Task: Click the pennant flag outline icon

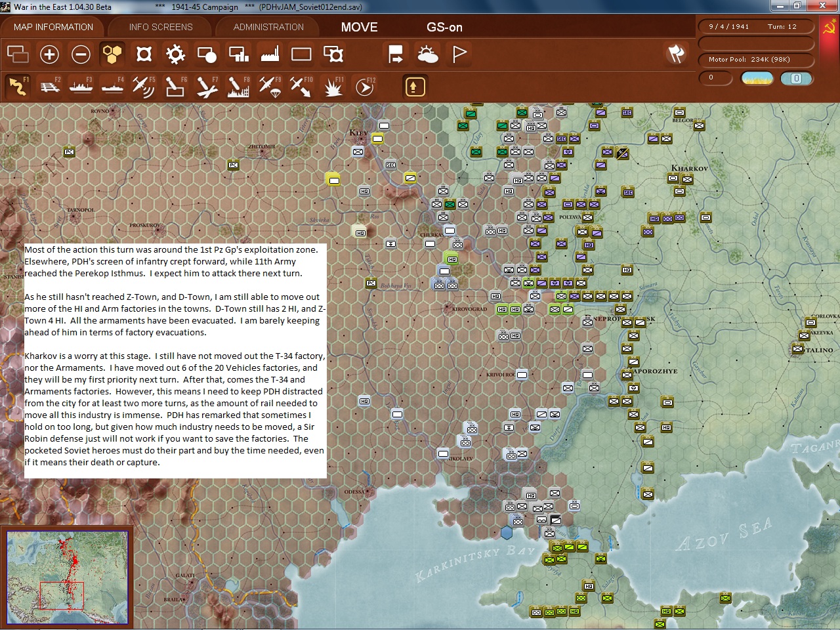Action: [459, 54]
